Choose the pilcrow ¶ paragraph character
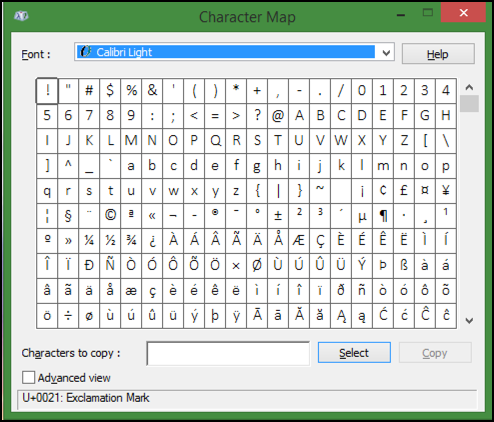The height and width of the screenshot is (422, 494). (383, 216)
